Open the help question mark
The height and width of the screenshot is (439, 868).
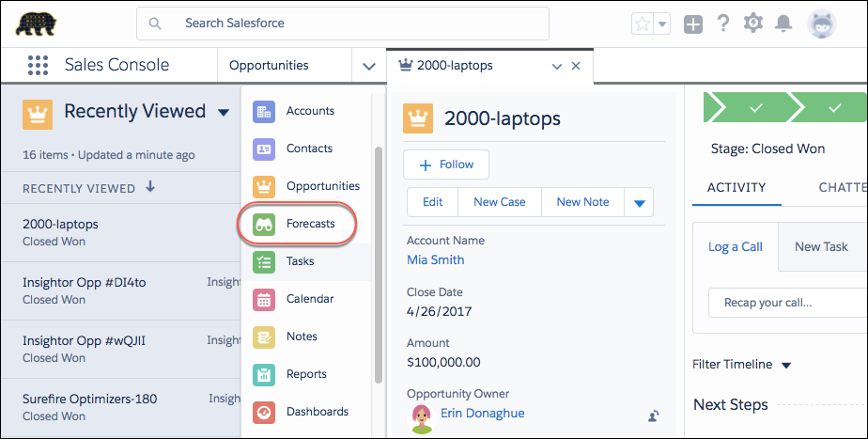click(x=723, y=24)
